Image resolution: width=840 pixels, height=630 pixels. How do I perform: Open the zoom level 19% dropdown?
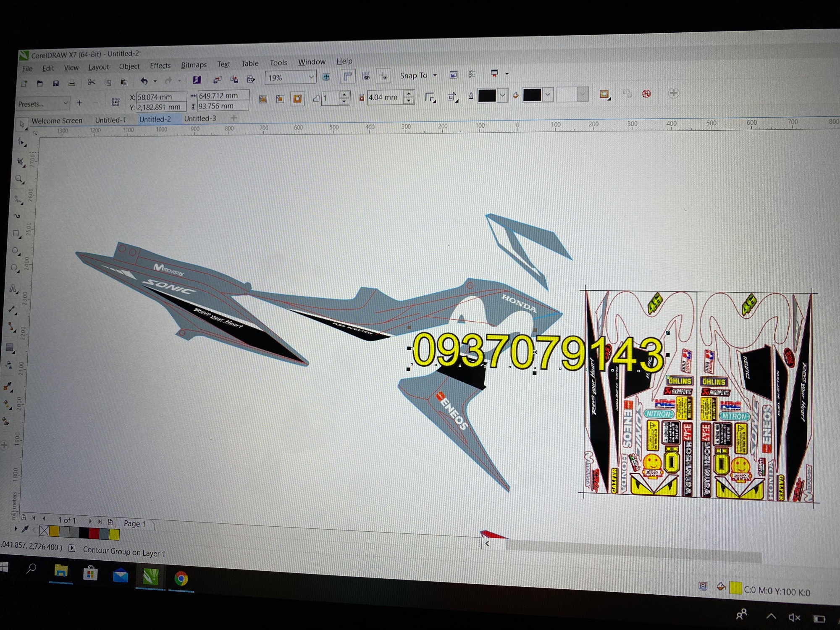[x=311, y=77]
